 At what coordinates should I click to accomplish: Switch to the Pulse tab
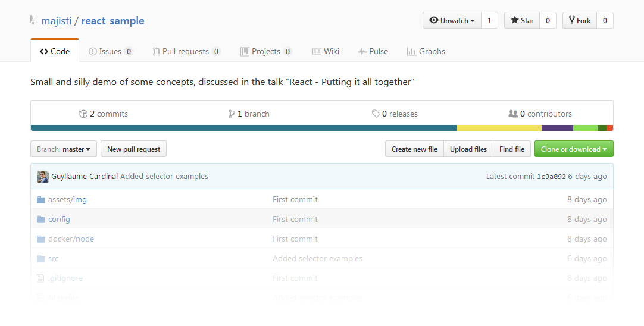[373, 51]
